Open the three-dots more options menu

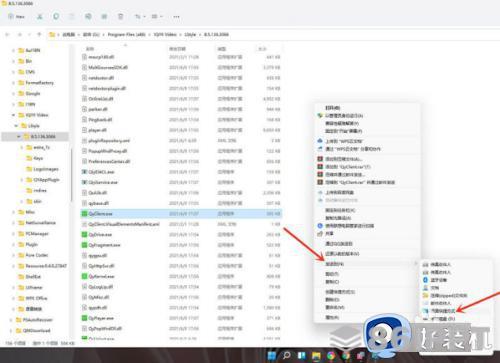click(x=176, y=17)
